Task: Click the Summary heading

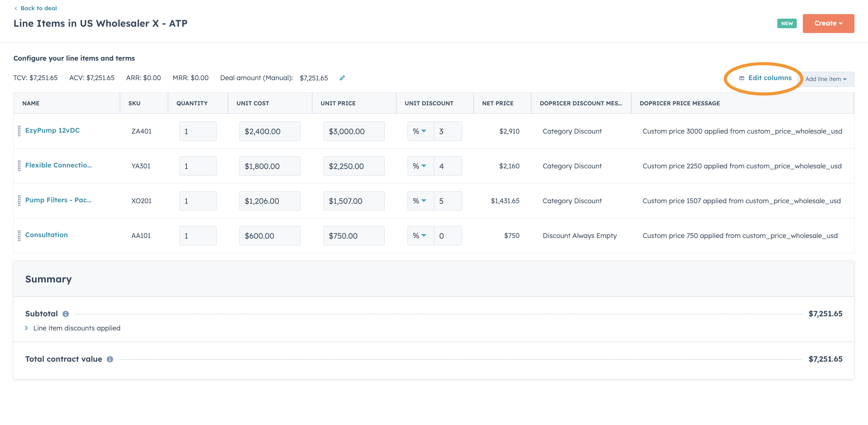Action: (x=49, y=279)
